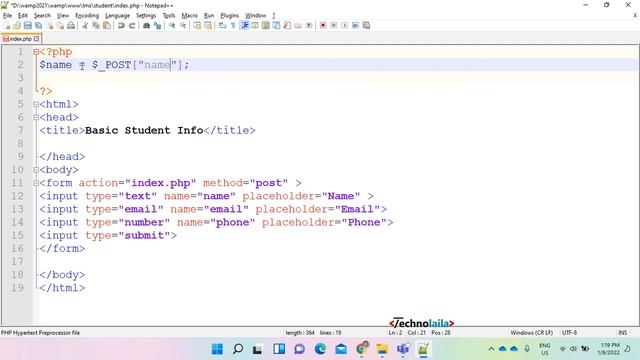The width and height of the screenshot is (640, 360).
Task: Open the Replace toolbar icon
Action: click(x=157, y=25)
